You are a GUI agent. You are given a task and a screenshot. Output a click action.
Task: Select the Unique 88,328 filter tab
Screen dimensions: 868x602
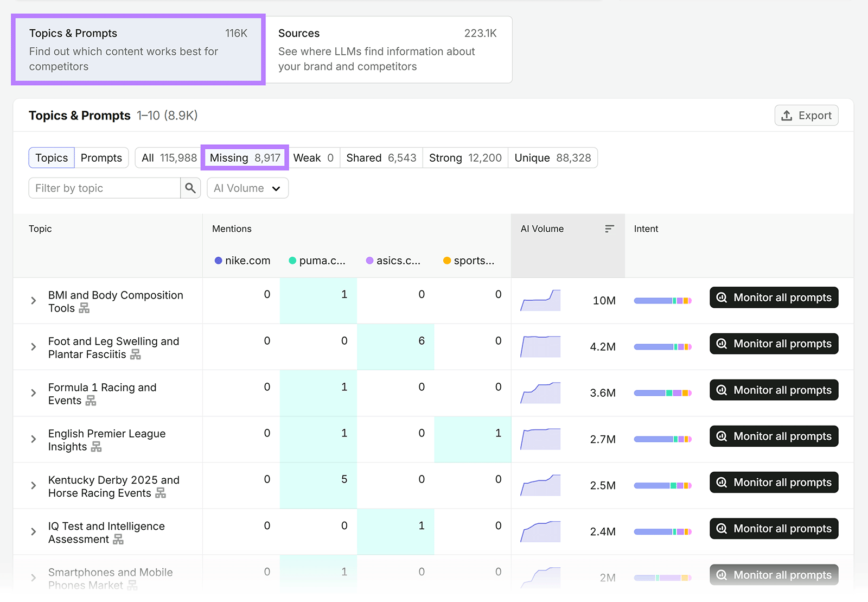point(553,157)
